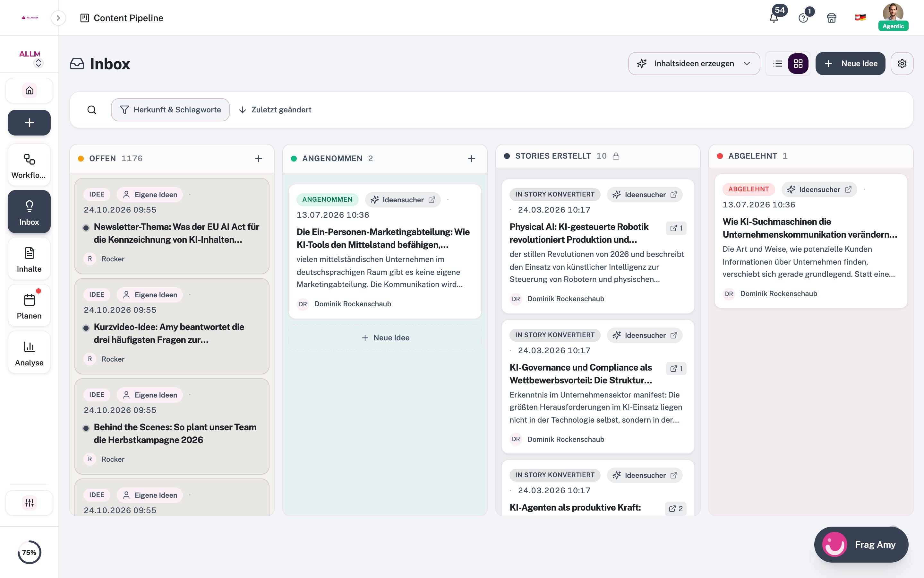Open the Inhaltsideen erzeugen dropdown
This screenshot has height=578, width=924.
(x=694, y=64)
